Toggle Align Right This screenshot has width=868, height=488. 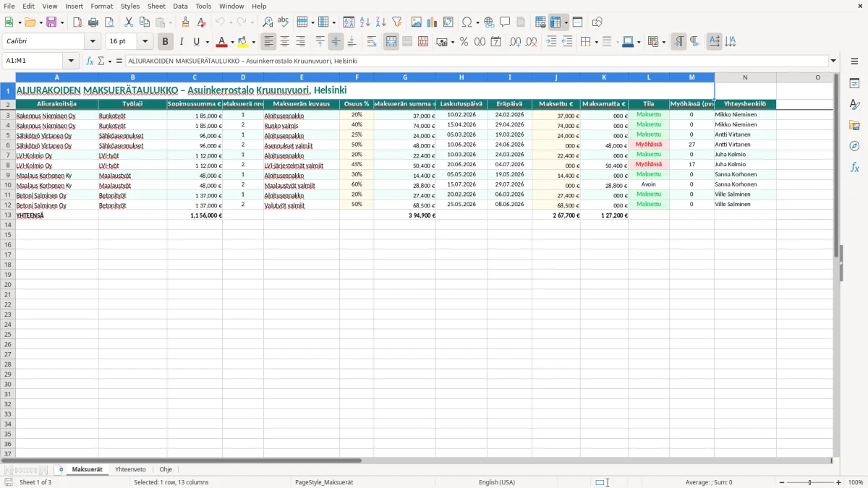coord(301,42)
